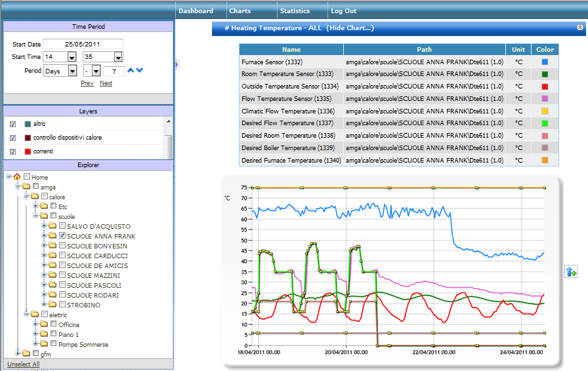Toggle the 'correnti' layer checkbox
588x371 pixels.
[x=13, y=151]
